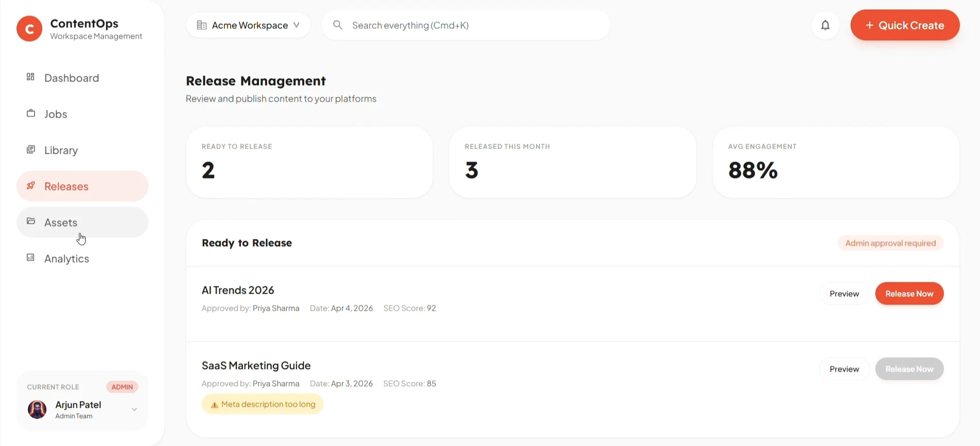Select the SaaS Marketing Guide title
Image resolution: width=980 pixels, height=446 pixels.
point(256,365)
